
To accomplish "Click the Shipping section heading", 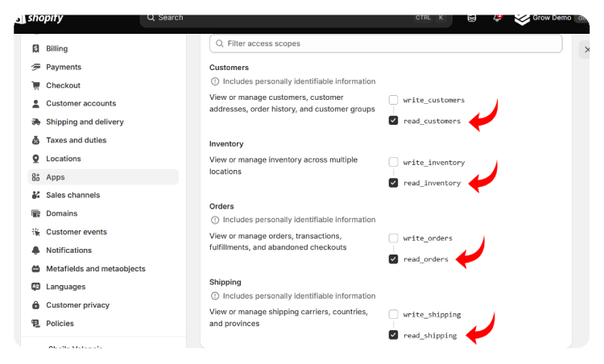I will pos(225,283).
